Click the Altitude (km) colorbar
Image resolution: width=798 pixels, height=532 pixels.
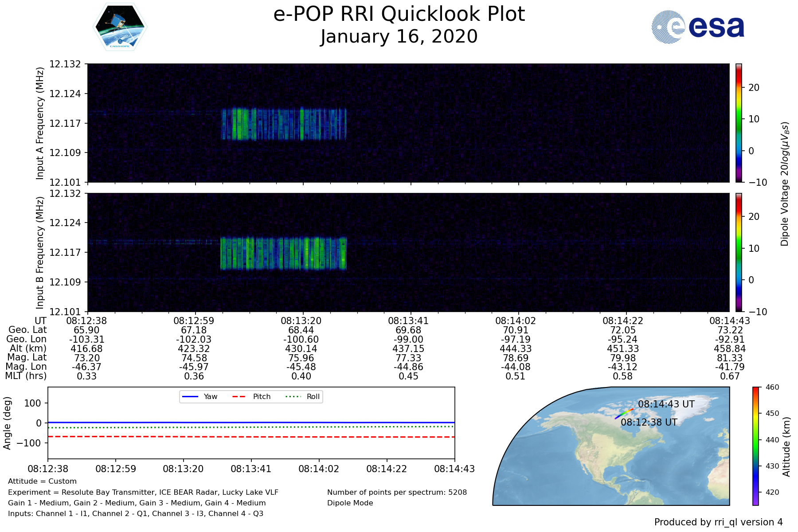pyautogui.click(x=755, y=446)
